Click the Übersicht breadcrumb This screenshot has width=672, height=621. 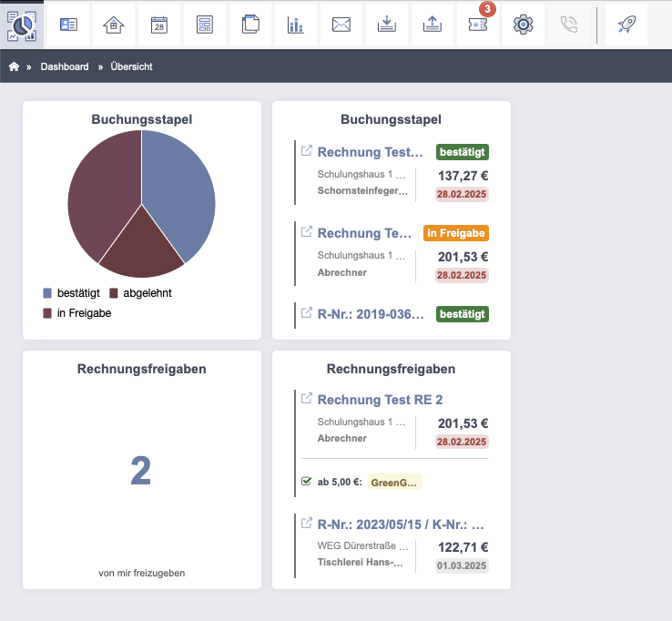pos(131,66)
